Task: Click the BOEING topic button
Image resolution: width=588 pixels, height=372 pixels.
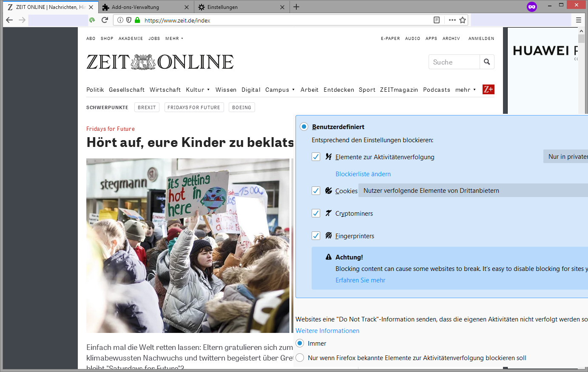Action: 241,107
